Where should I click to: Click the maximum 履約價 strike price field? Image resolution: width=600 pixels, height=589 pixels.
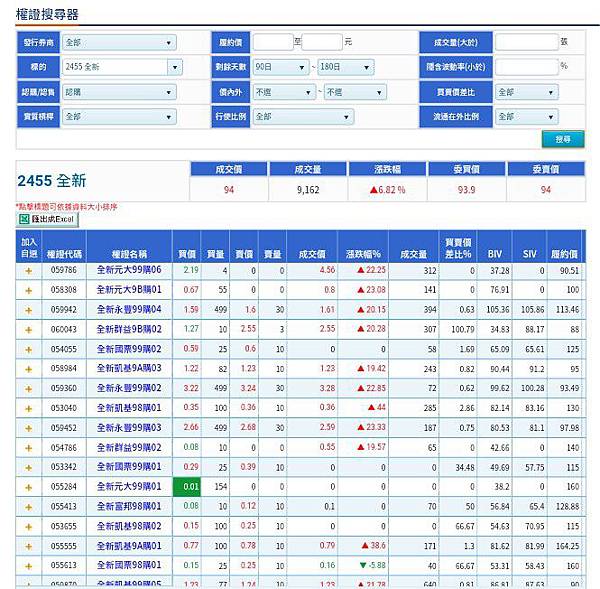tap(322, 42)
